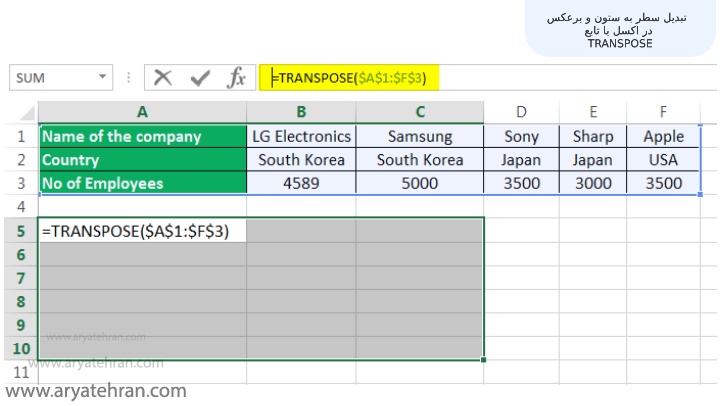This screenshot has width=720, height=406.
Task: Click the cell containing USA
Action: 664,160
